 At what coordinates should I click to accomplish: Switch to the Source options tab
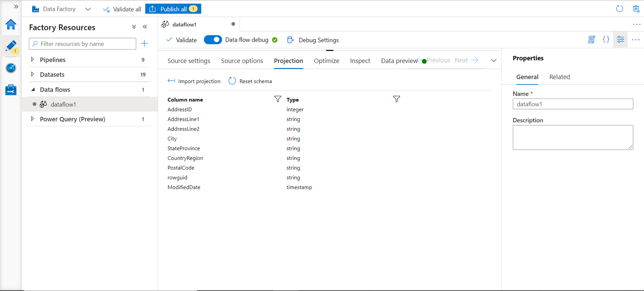click(242, 61)
